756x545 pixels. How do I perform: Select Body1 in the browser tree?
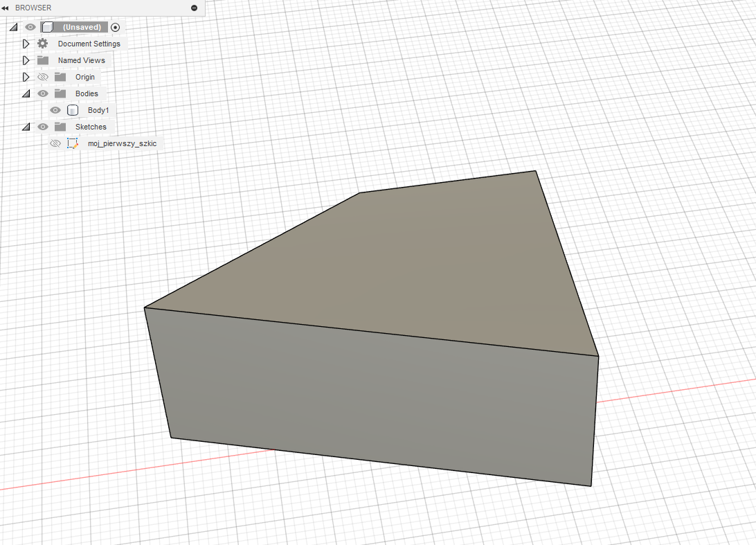click(98, 110)
